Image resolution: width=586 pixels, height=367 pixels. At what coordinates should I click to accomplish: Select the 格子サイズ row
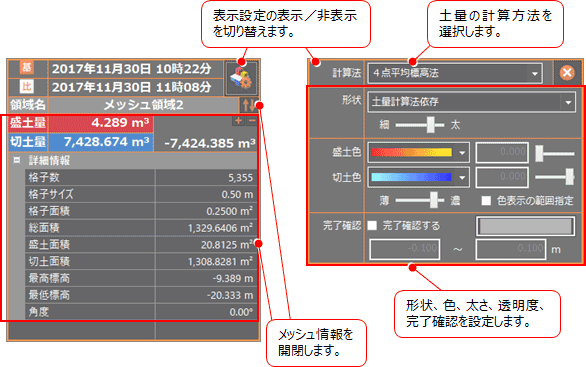pyautogui.click(x=141, y=194)
